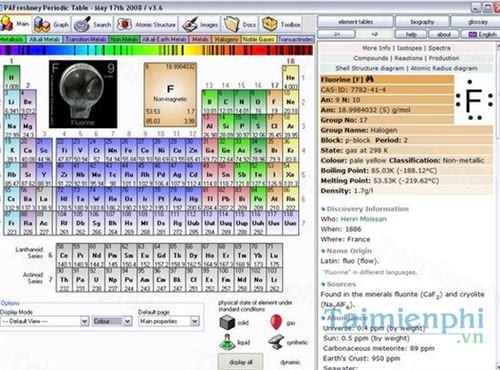Click the gas state balloon icon
Viewport: 500px width, 370px height.
pos(276,322)
